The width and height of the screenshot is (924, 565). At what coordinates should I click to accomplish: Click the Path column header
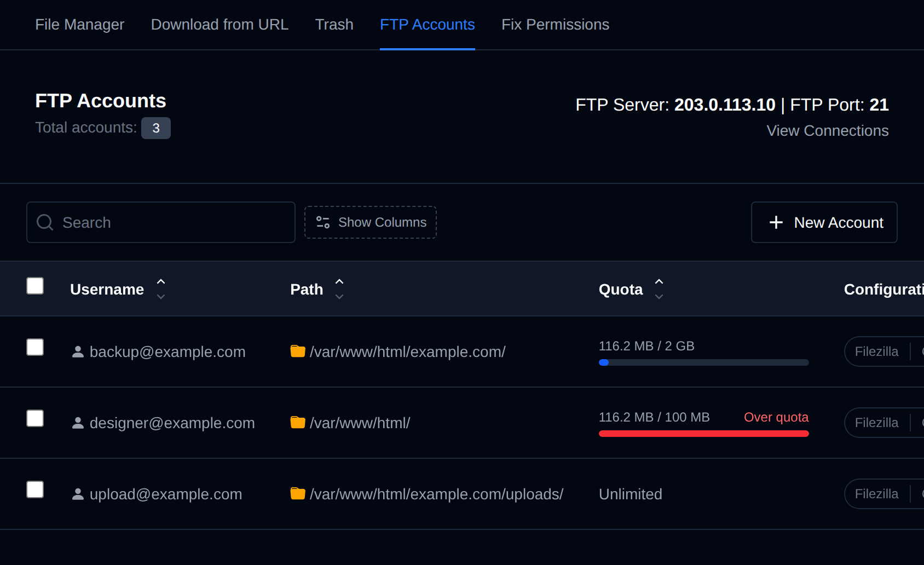(307, 290)
